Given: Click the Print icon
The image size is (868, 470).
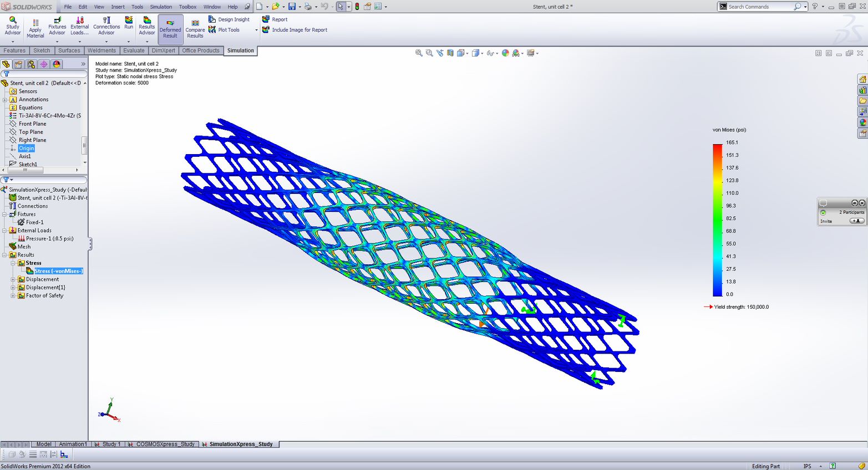Looking at the screenshot, I should [x=308, y=7].
